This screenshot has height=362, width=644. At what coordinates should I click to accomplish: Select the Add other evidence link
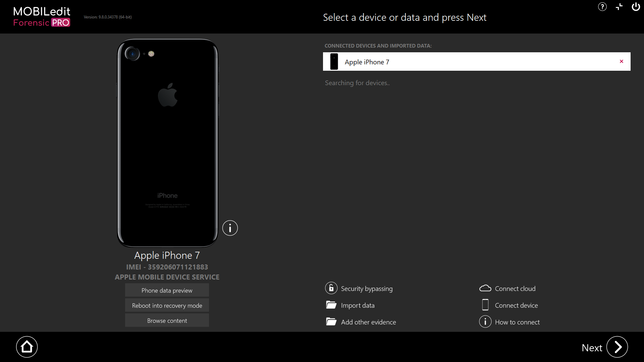[369, 322]
